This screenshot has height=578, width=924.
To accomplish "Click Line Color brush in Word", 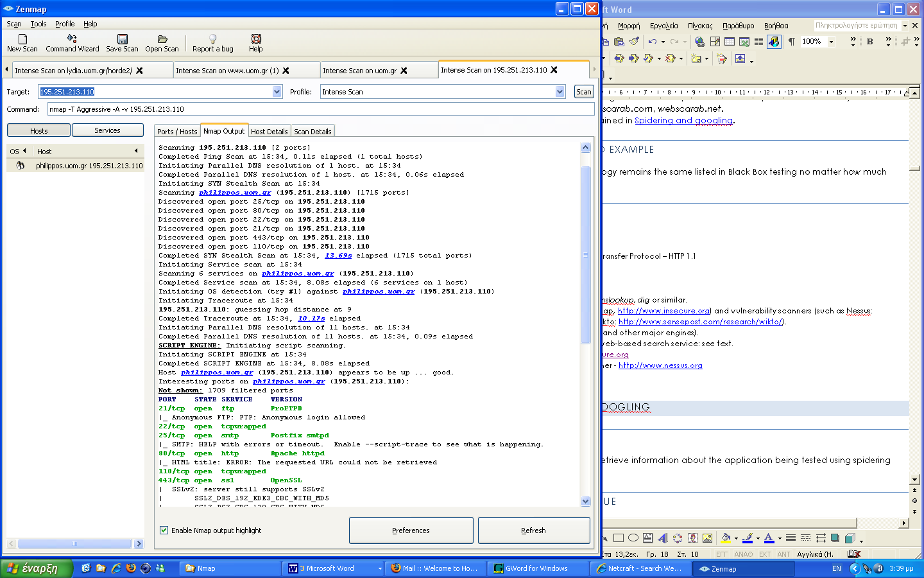I will (748, 538).
